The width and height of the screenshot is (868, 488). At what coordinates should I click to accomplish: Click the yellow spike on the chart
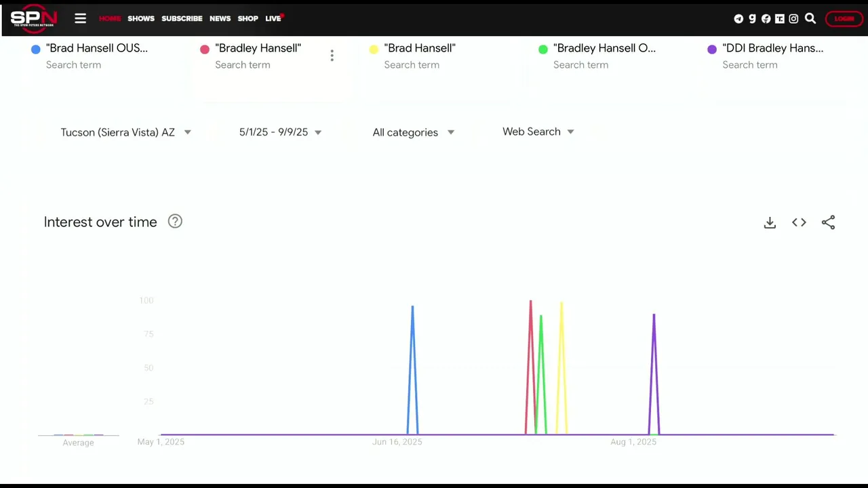[x=561, y=367]
